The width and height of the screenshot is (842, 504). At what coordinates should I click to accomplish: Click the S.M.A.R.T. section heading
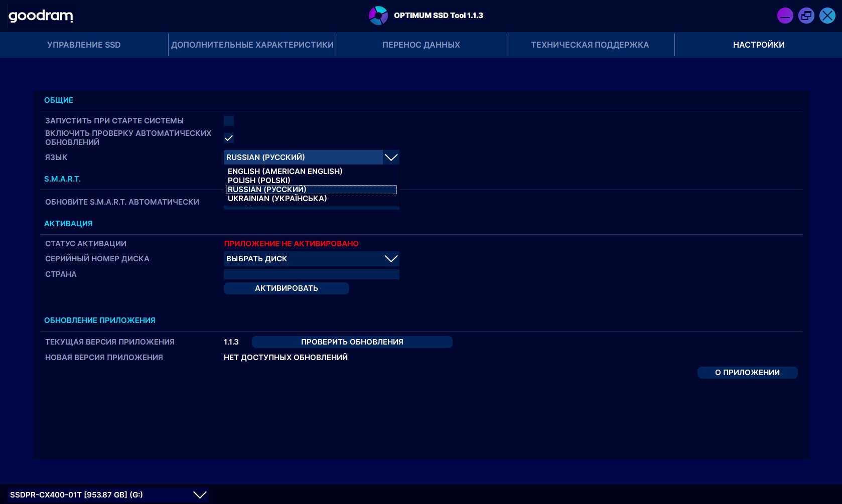62,179
